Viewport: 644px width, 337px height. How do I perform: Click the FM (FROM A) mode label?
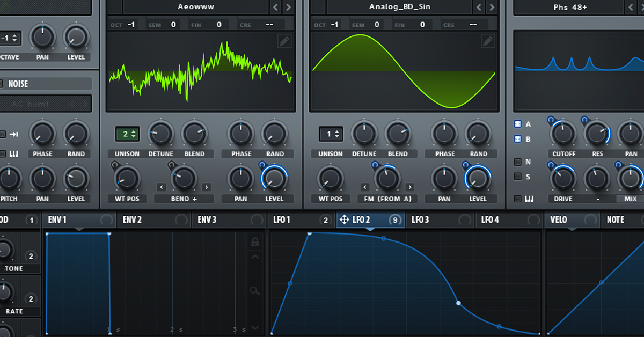coord(387,199)
